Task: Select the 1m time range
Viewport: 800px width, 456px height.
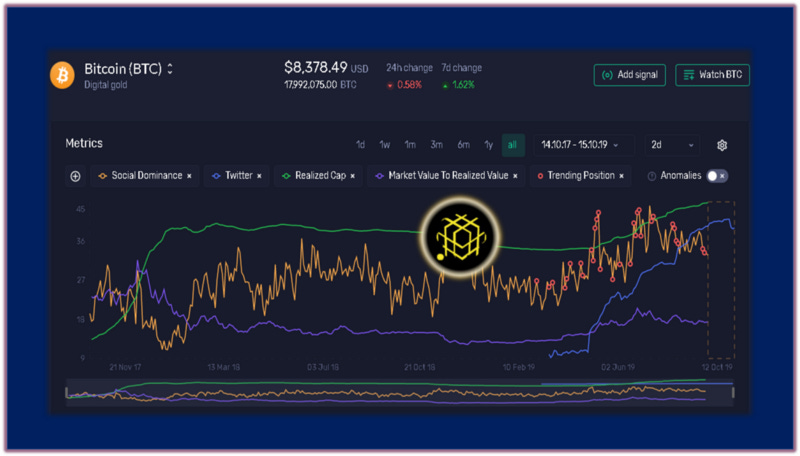Action: click(x=410, y=145)
